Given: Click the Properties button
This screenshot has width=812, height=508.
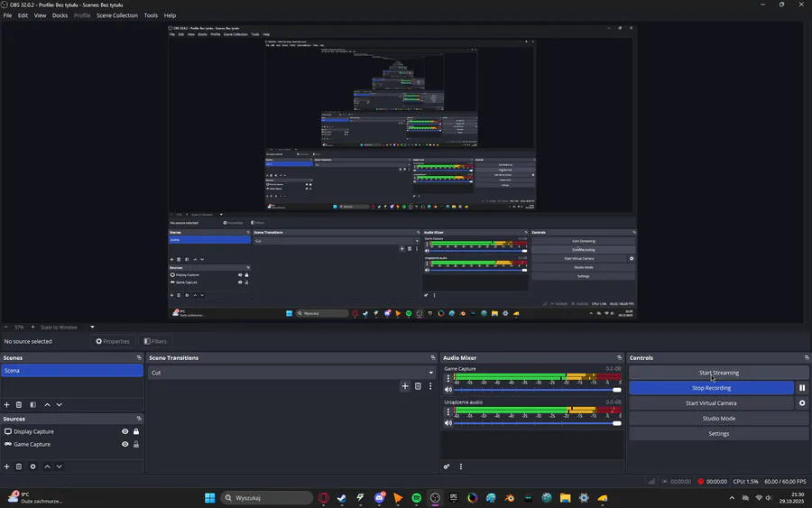Looking at the screenshot, I should click(113, 341).
